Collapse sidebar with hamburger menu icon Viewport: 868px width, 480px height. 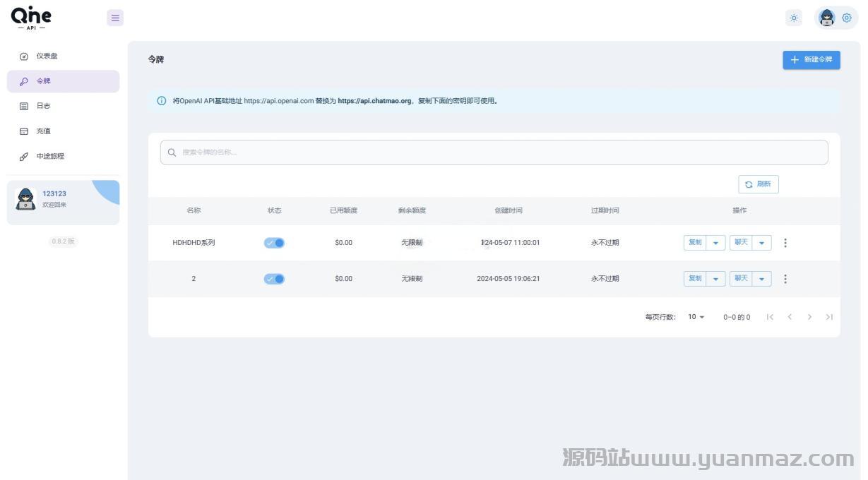pyautogui.click(x=115, y=18)
